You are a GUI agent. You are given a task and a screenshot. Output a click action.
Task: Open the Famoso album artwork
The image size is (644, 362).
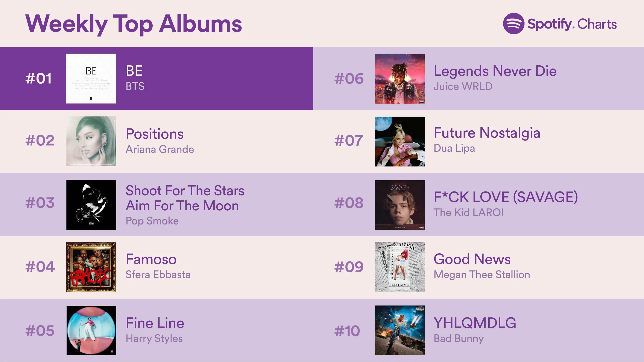91,267
